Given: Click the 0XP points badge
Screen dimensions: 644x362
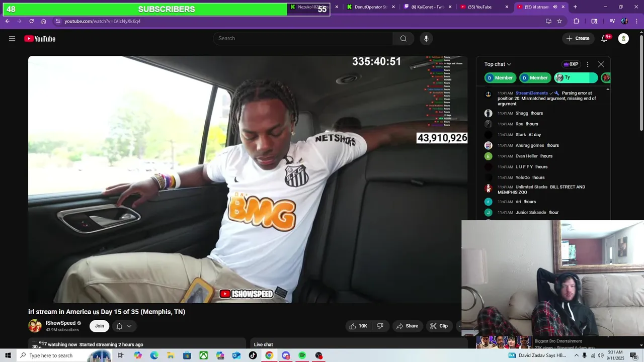Looking at the screenshot, I should [x=571, y=64].
